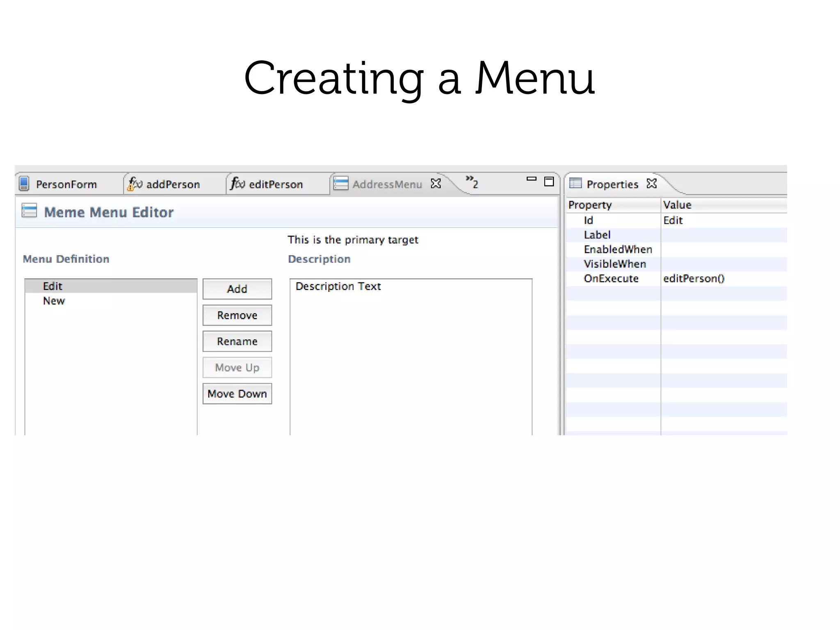Screen dimensions: 840x630
Task: Close the Properties view
Action: pyautogui.click(x=651, y=183)
